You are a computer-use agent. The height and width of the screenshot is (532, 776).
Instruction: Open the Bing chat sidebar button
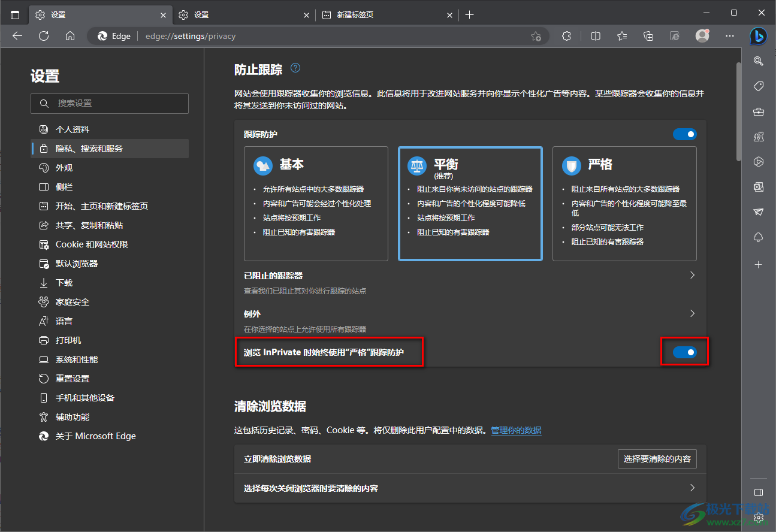coord(758,36)
